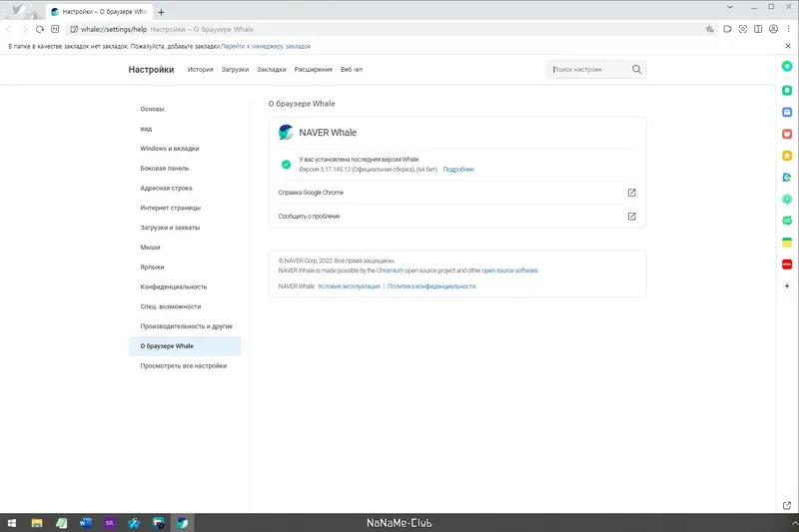Open the yellow star bookmarks sidebar icon
The width and height of the screenshot is (799, 532).
tap(787, 156)
